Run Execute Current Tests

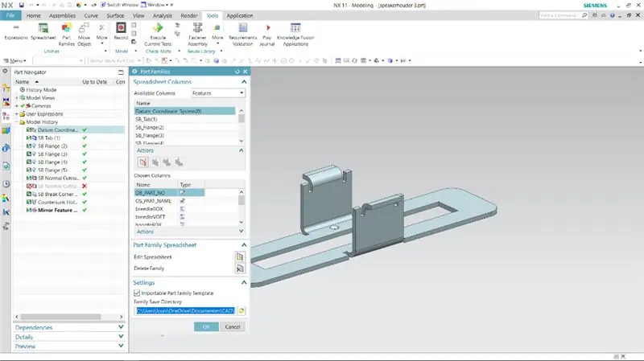158,34
